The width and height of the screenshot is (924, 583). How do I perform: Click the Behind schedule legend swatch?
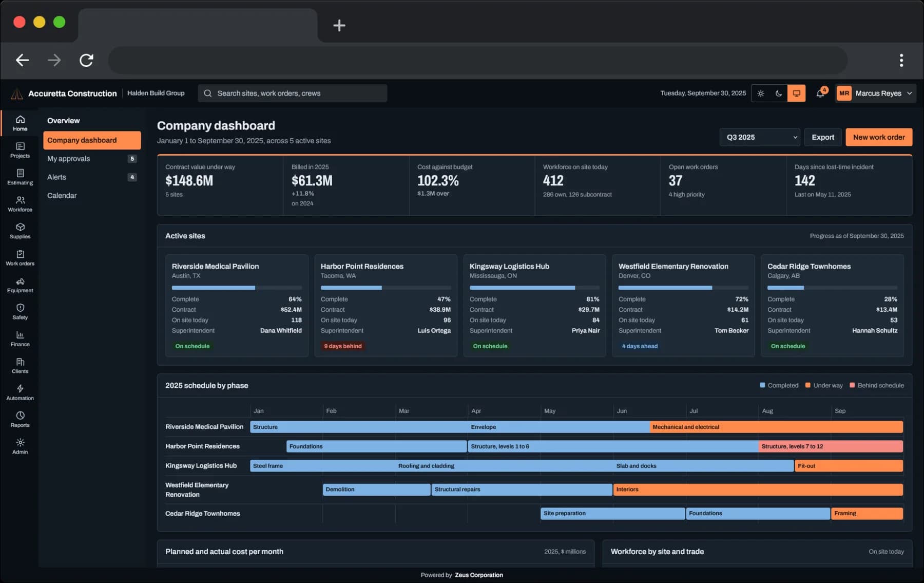852,385
